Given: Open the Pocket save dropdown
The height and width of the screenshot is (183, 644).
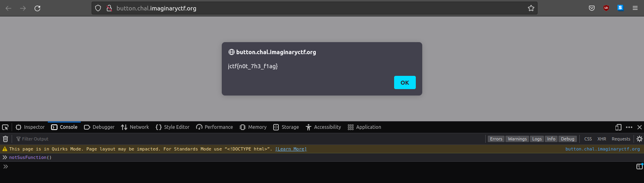Looking at the screenshot, I should [591, 8].
